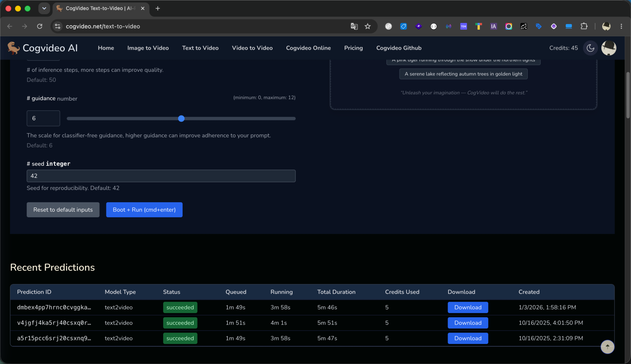Click prediction ID a5r15pcc6srj20csxnq9

54,338
